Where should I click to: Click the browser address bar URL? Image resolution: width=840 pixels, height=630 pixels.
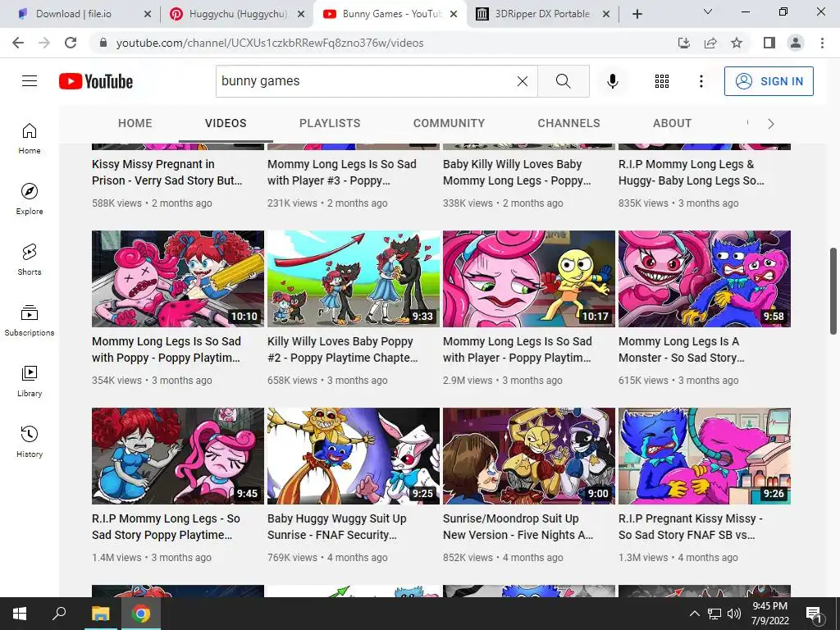[270, 43]
